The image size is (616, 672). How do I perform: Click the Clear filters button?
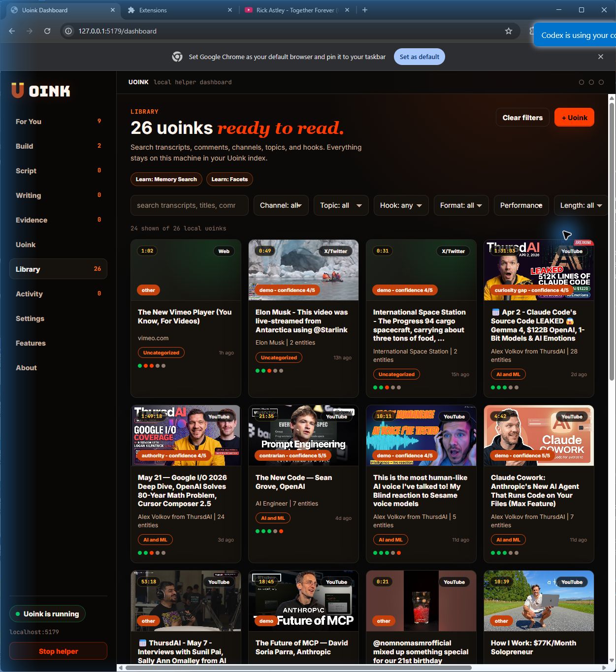[522, 118]
